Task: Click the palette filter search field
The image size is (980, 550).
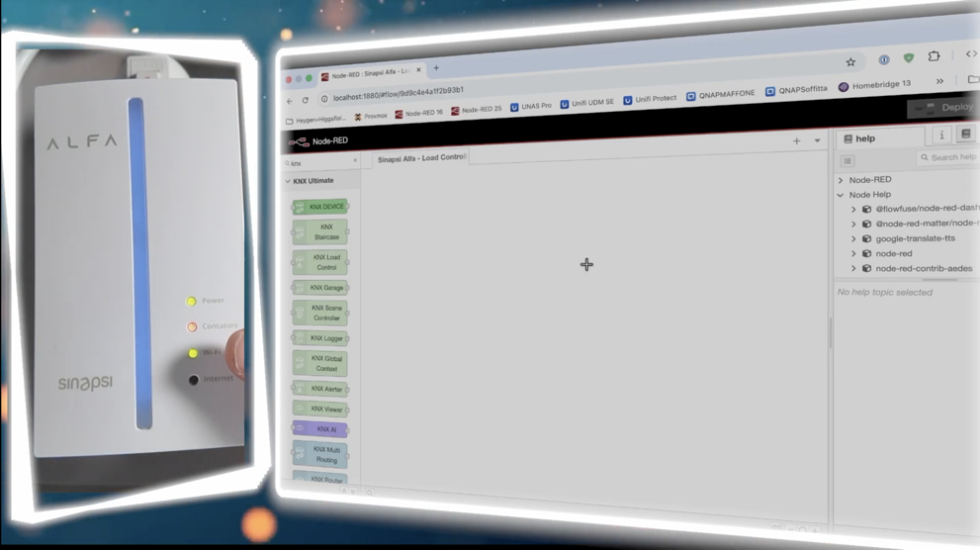Action: (320, 162)
